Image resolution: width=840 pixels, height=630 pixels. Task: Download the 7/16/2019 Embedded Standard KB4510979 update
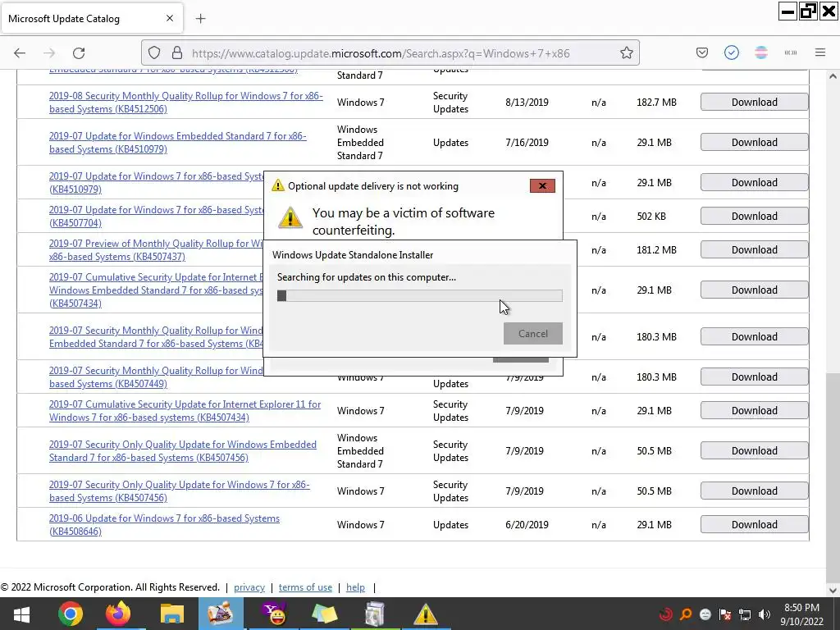pyautogui.click(x=755, y=142)
